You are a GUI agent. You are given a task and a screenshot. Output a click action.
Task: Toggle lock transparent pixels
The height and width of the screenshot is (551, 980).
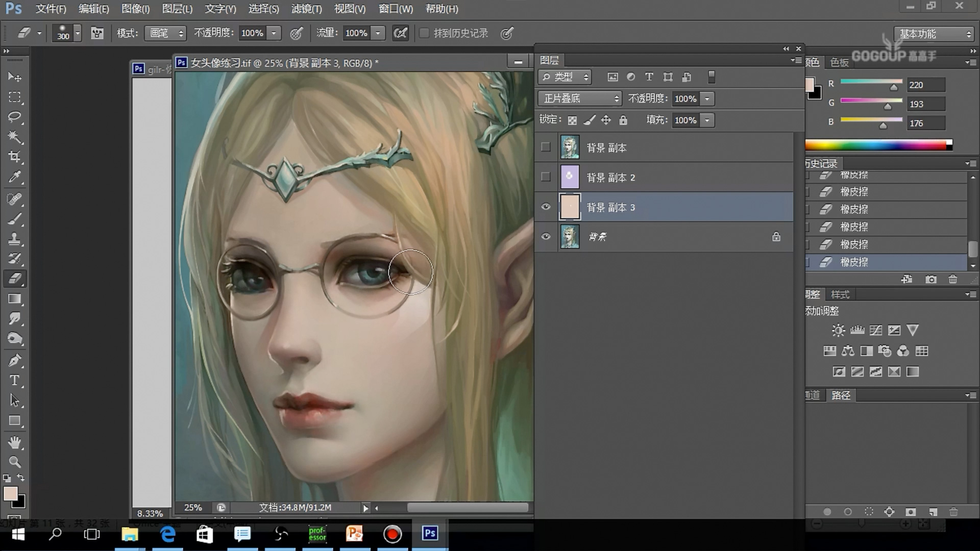[x=572, y=120]
